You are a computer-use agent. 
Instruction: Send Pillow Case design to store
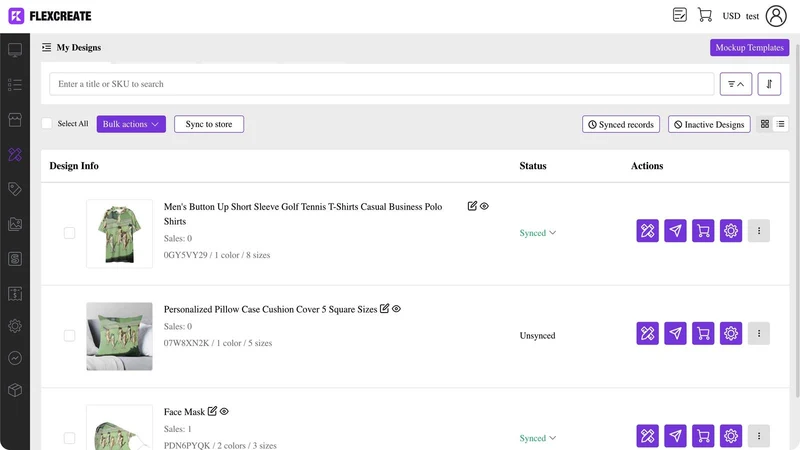point(675,333)
